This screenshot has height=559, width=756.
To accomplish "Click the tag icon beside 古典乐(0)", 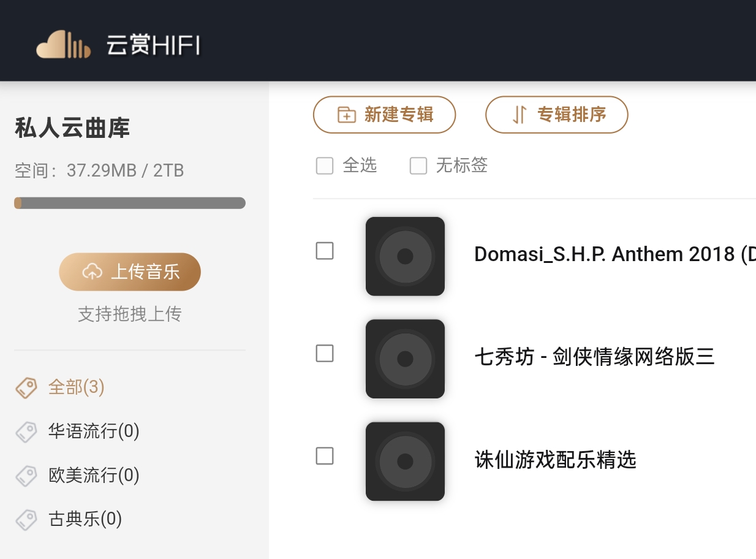I will point(26,520).
